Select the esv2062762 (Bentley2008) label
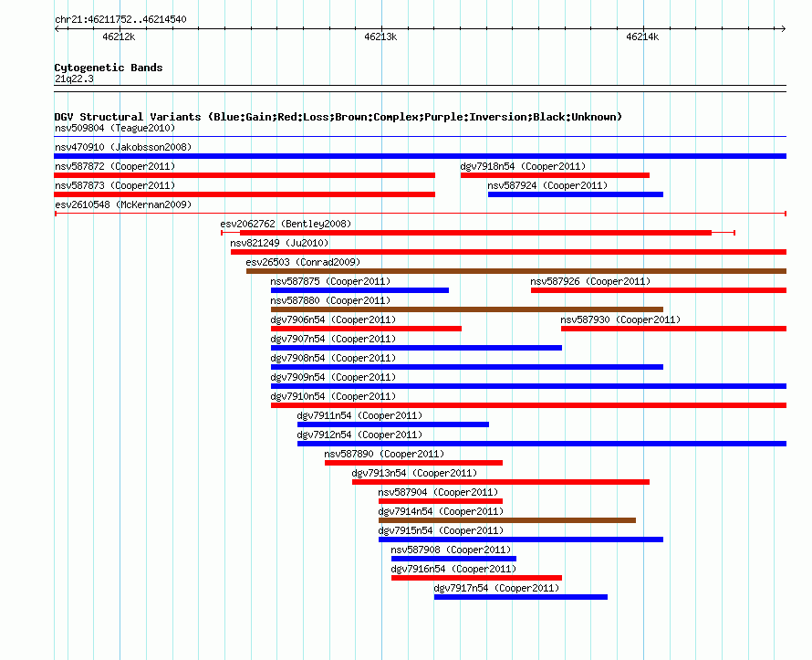Screen dimensions: 812x660 [286, 224]
